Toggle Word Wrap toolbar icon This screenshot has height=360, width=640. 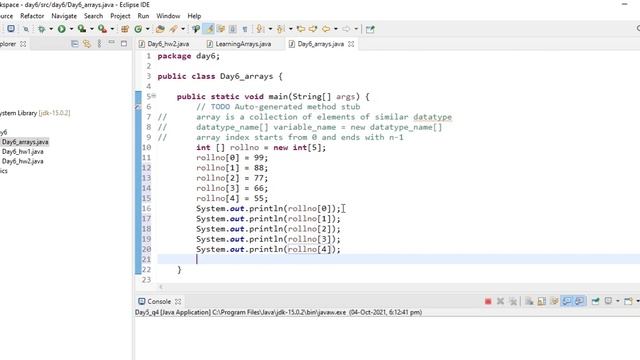[221, 29]
